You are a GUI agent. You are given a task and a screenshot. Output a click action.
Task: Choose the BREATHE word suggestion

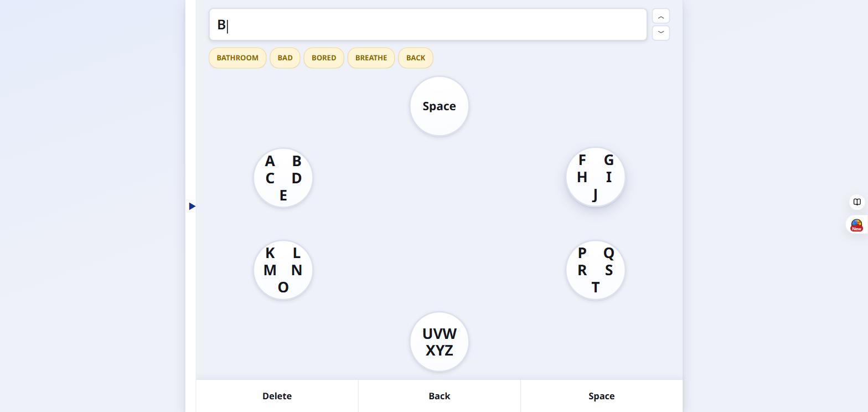coord(371,58)
